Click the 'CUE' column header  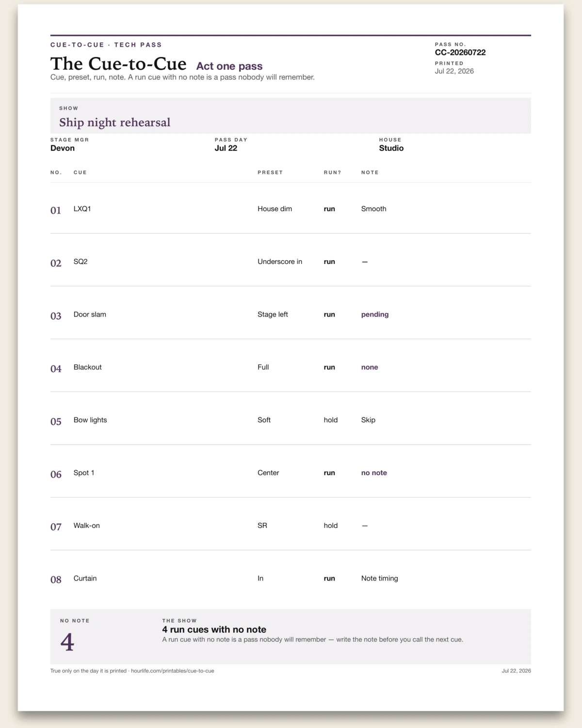(x=80, y=172)
